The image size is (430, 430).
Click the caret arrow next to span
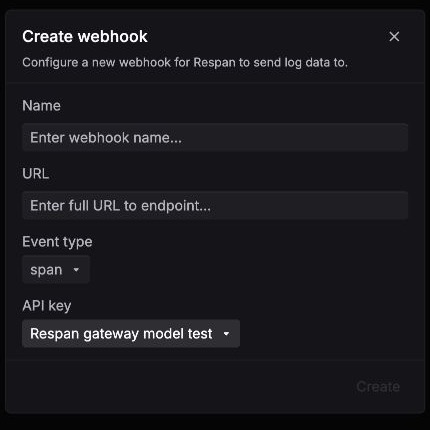click(76, 269)
